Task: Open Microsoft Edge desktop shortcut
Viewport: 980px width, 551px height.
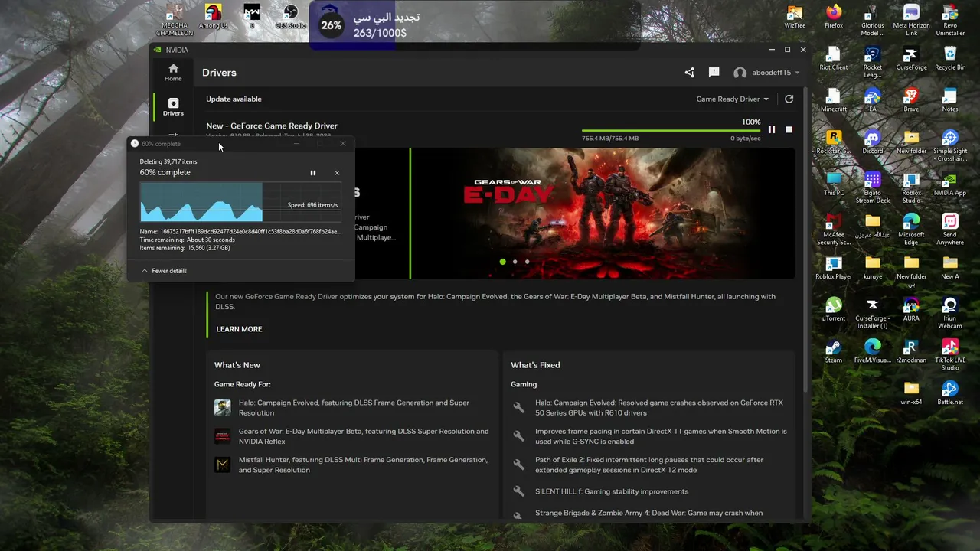Action: click(x=911, y=230)
